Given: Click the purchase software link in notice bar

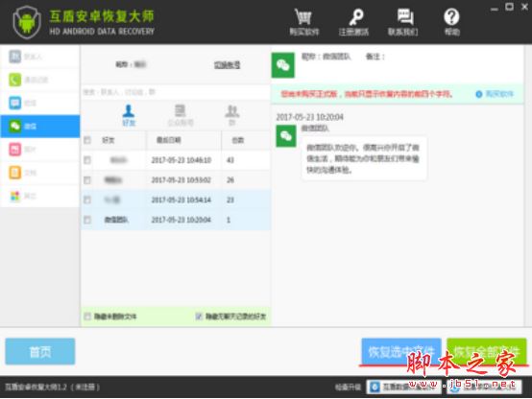Looking at the screenshot, I should click(499, 94).
